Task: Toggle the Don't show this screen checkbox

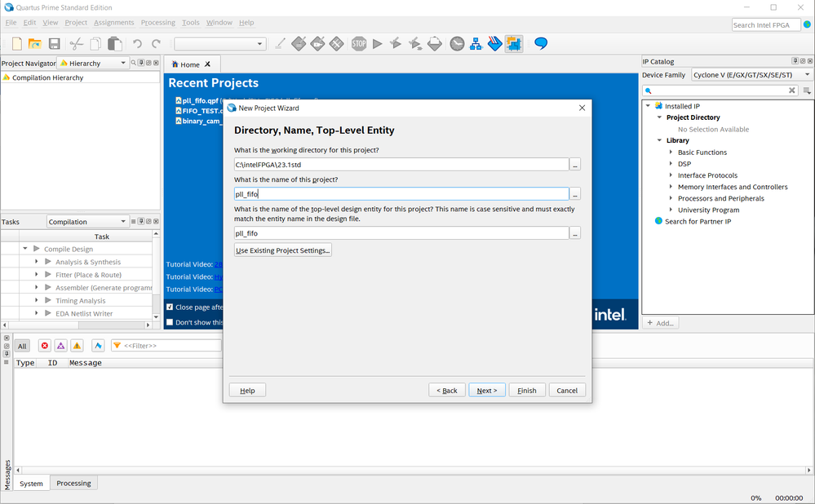Action: (170, 322)
